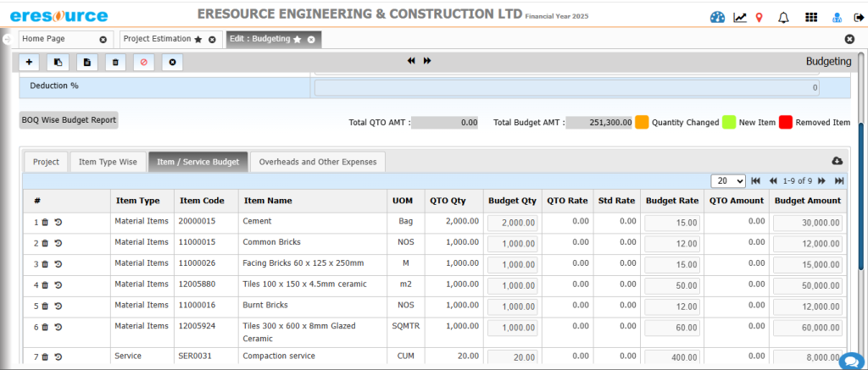
Task: Click reset icon on Common Bricks row
Action: [x=58, y=243]
